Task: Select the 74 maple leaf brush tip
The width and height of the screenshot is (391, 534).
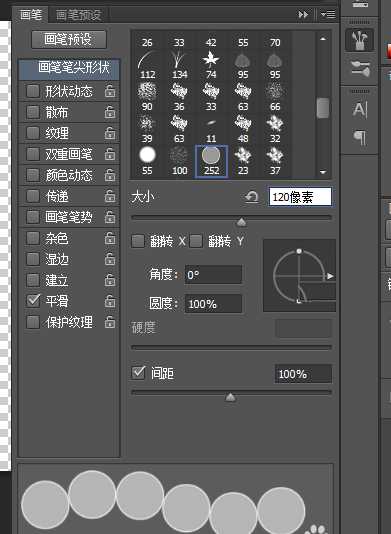Action: click(x=211, y=64)
